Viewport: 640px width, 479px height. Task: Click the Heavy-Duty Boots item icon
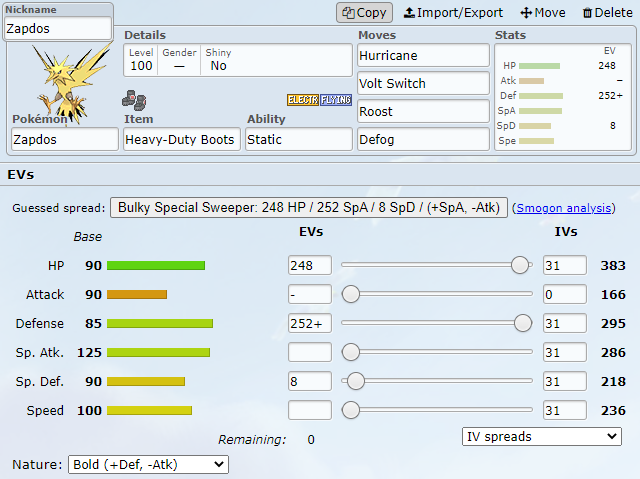point(134,100)
